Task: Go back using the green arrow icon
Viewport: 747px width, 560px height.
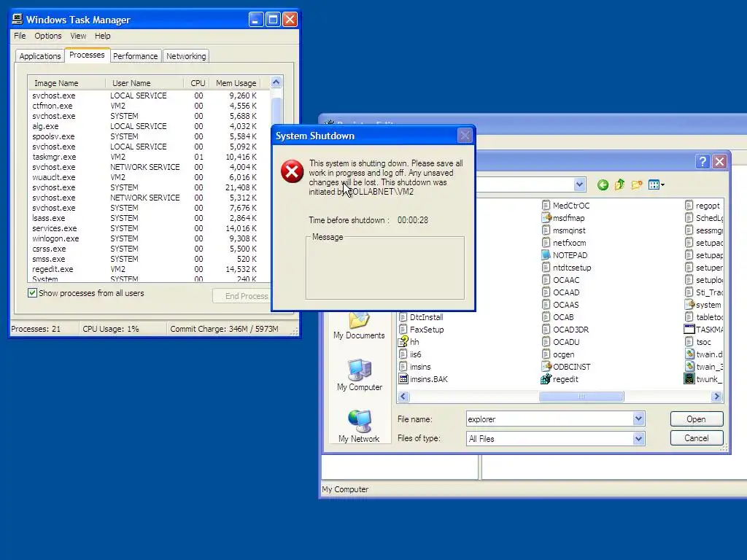Action: pos(603,184)
